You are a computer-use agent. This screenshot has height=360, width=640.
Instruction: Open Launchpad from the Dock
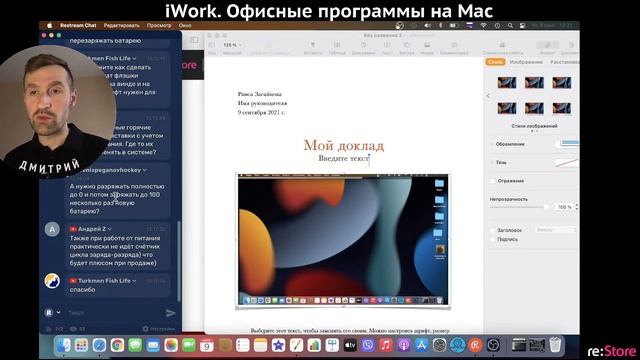(81, 346)
